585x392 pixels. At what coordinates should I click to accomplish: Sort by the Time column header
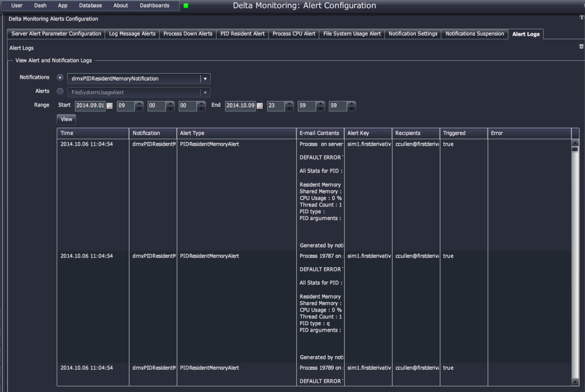click(93, 133)
